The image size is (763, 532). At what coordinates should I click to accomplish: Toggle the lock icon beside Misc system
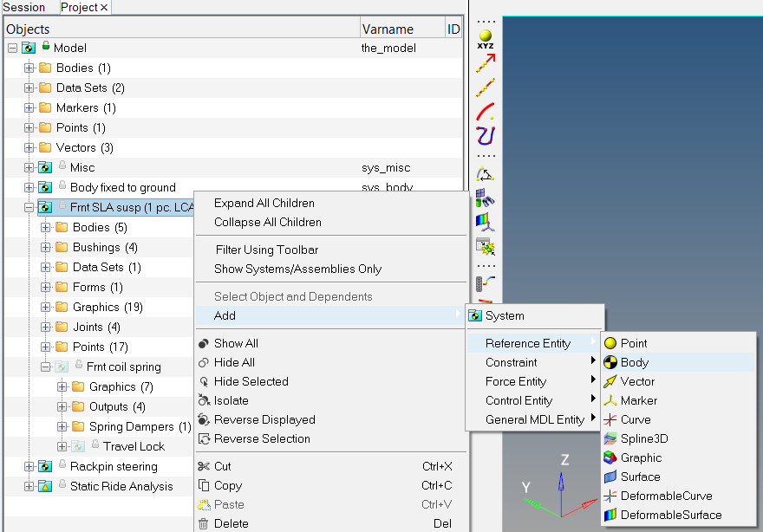click(x=62, y=166)
